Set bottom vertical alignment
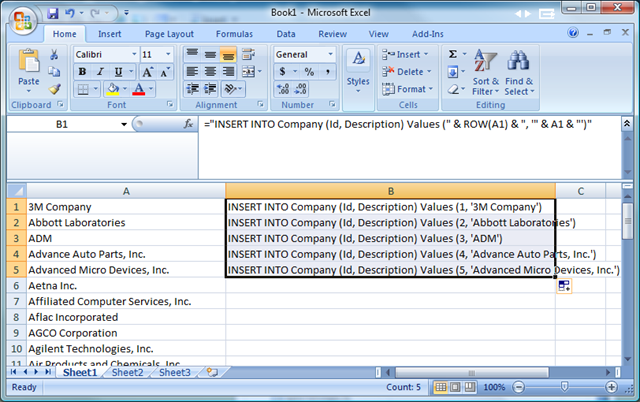Image resolution: width=640 pixels, height=402 pixels. click(x=228, y=54)
